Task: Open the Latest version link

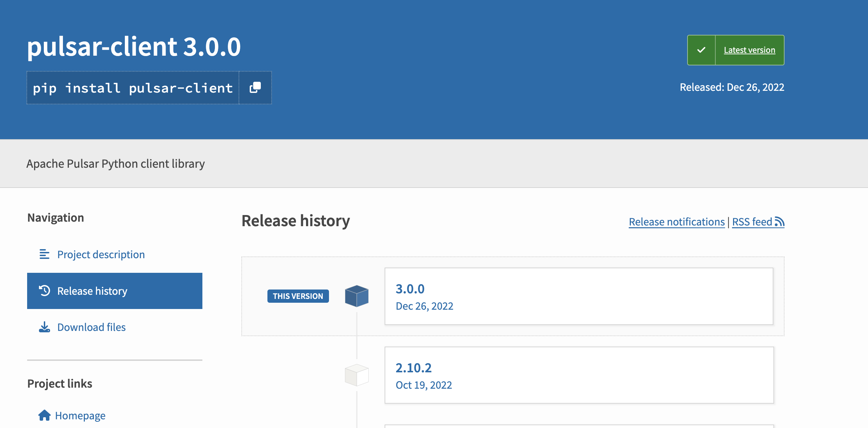Action: pyautogui.click(x=749, y=50)
